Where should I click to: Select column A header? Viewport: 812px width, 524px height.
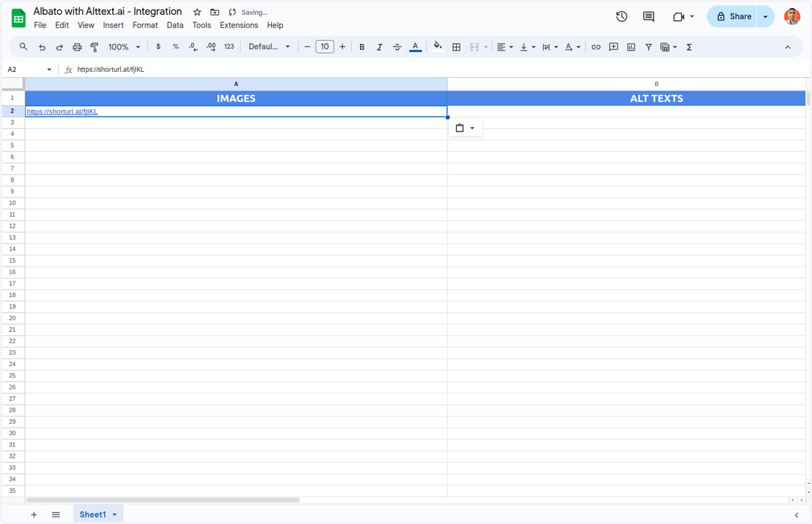point(236,84)
